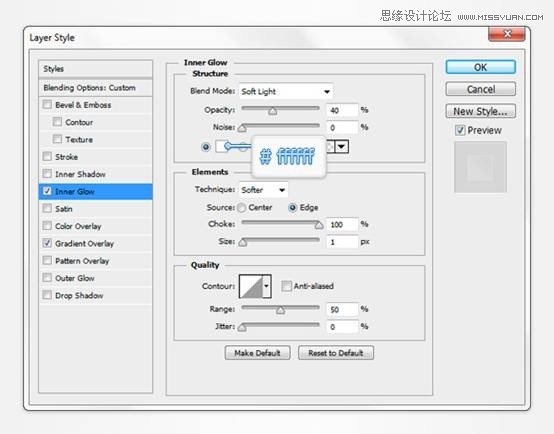Viewport: 554px width, 434px height.
Task: Select the Gradient Overlay label
Action: (x=84, y=244)
